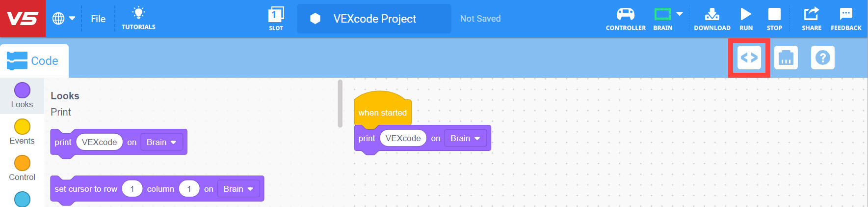Select the yellow Events category swatch
The width and height of the screenshot is (868, 207).
[x=22, y=127]
